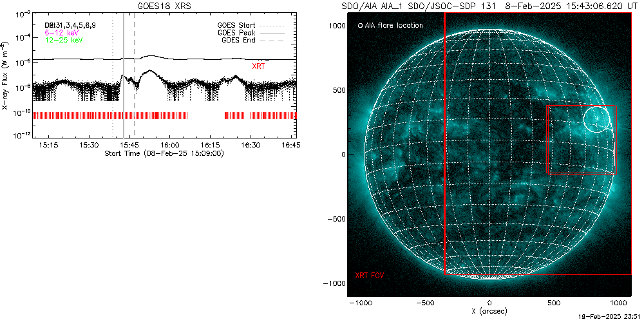Click the 'X-ray Flux (W m-2)' axis label
This screenshot has width=644, height=322.
click(x=5, y=75)
